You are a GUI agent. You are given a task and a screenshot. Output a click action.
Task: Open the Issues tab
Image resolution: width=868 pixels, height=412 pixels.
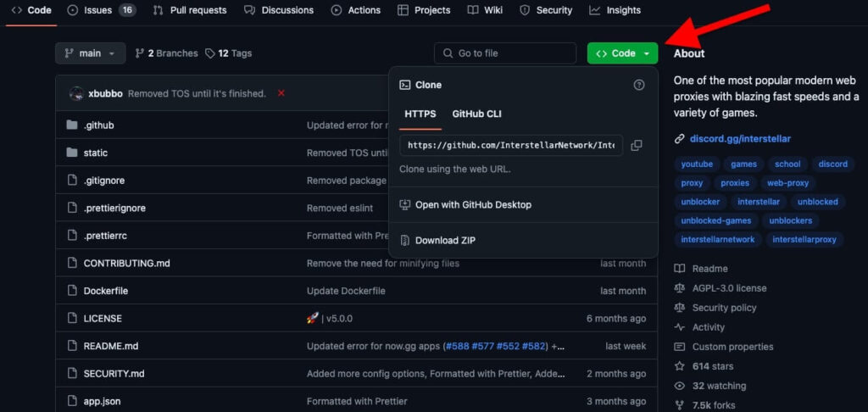point(102,10)
